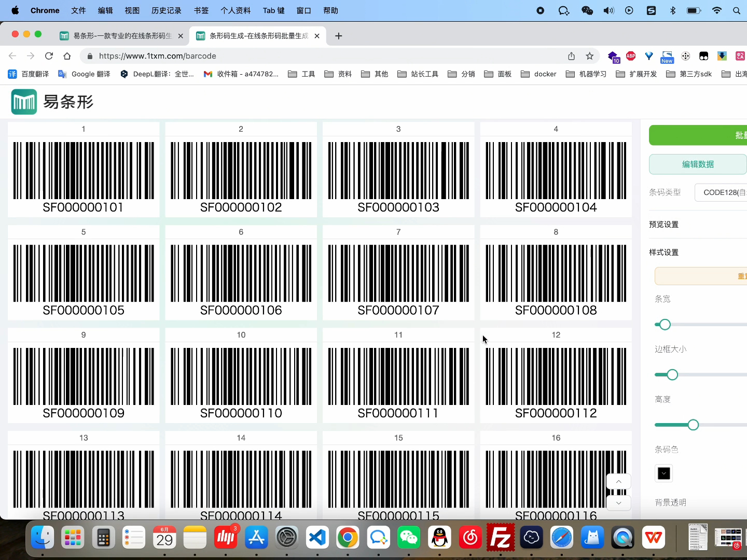Viewport: 747px width, 560px height.
Task: Bookmark this page with the star
Action: tap(589, 56)
